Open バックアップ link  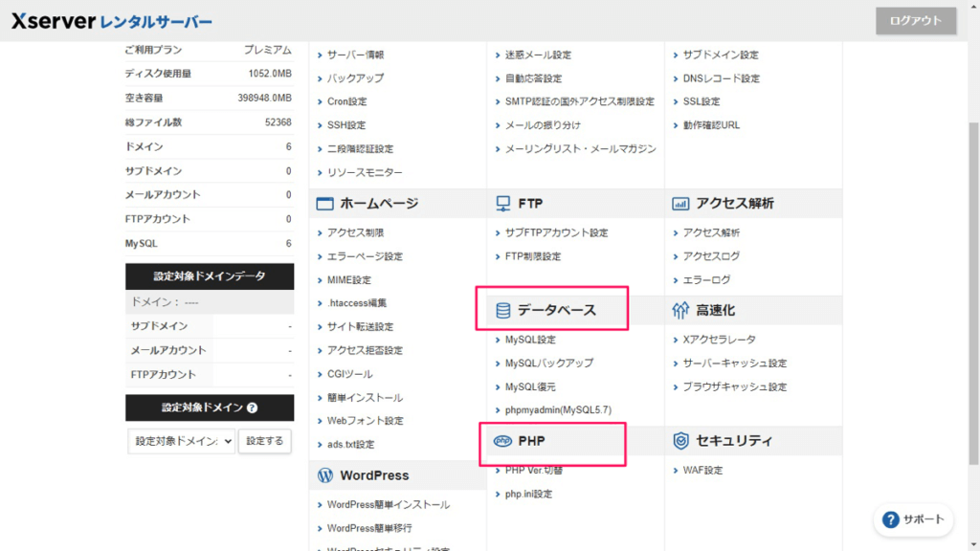(x=356, y=78)
